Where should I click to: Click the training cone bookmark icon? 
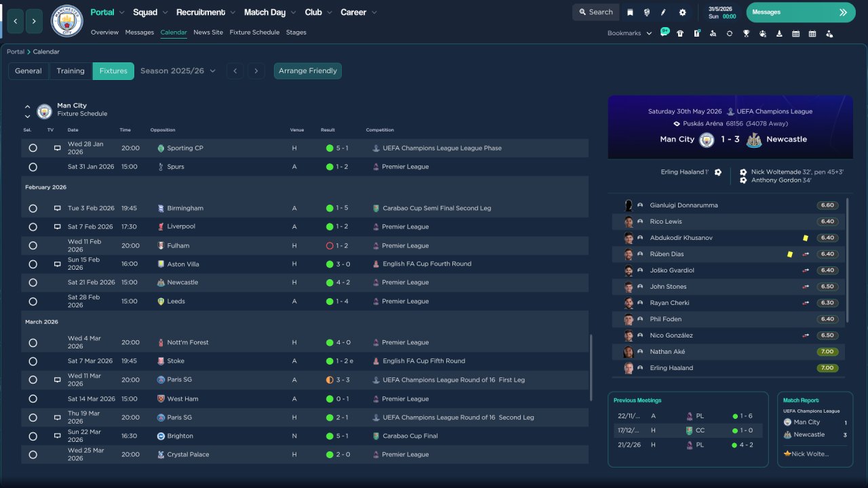tap(779, 33)
